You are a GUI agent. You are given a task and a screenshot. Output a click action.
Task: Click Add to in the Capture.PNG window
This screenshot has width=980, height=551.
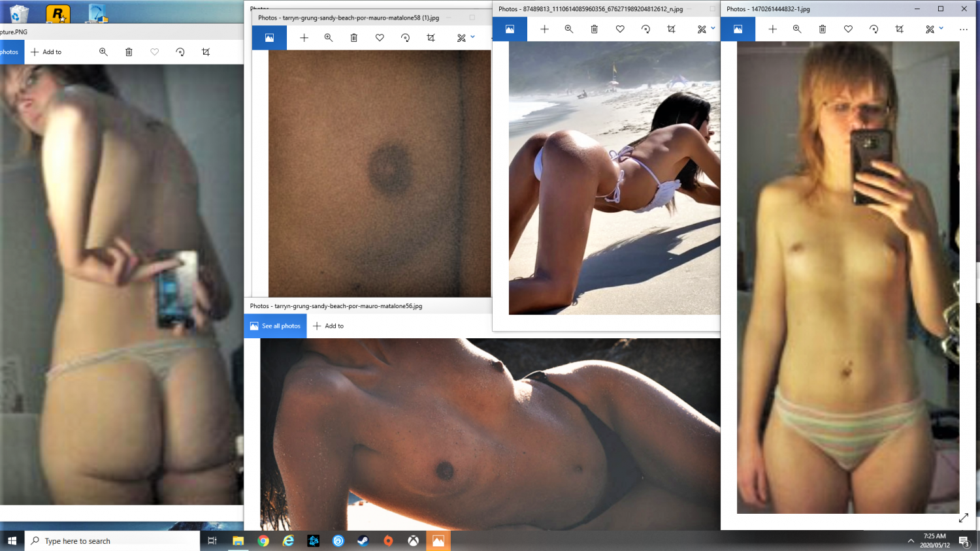tap(46, 52)
